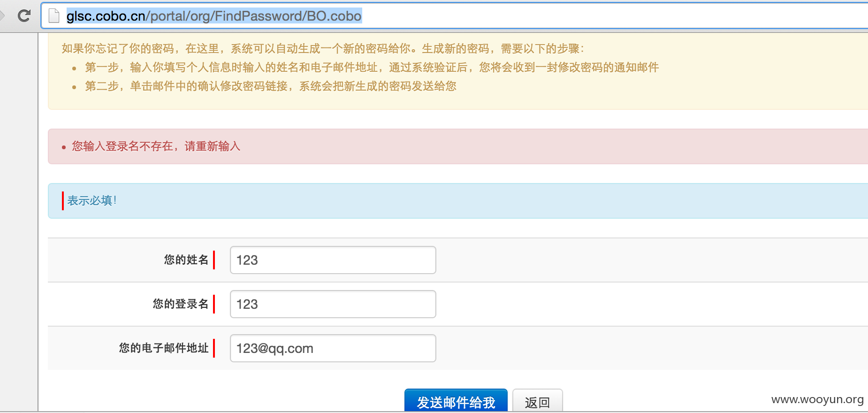The width and height of the screenshot is (868, 413).
Task: Submit with the 发送邮件给我 button
Action: point(456,401)
